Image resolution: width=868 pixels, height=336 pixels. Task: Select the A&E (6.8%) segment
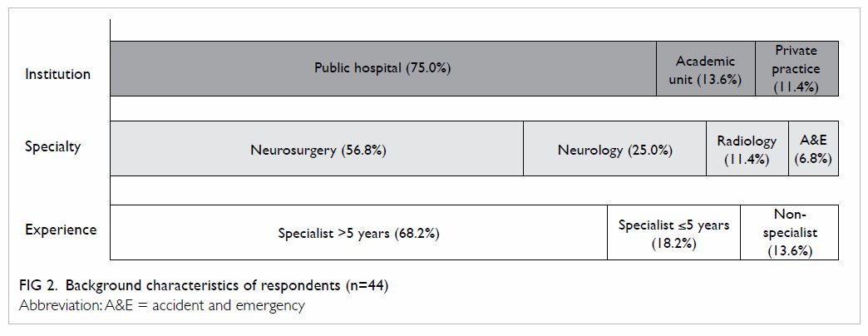pyautogui.click(x=813, y=148)
